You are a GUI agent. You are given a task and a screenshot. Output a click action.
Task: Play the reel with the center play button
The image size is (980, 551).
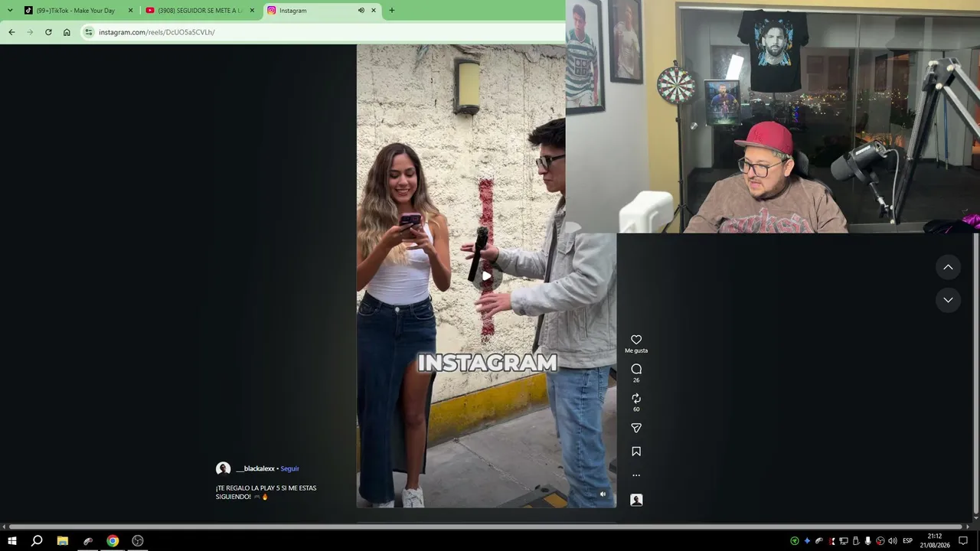pyautogui.click(x=486, y=275)
